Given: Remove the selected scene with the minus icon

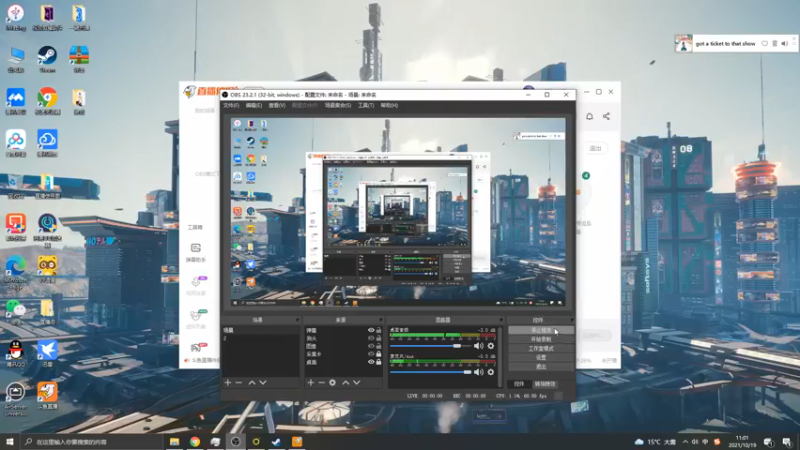Looking at the screenshot, I should (239, 382).
